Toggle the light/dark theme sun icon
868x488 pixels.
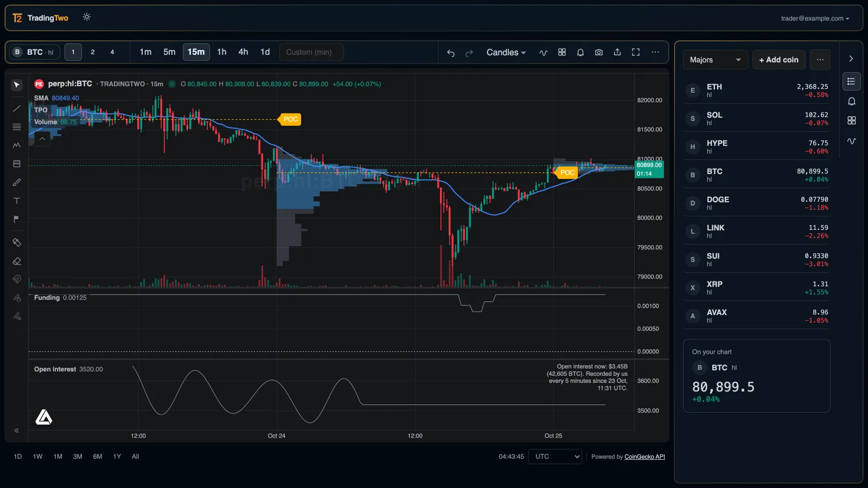pyautogui.click(x=87, y=17)
